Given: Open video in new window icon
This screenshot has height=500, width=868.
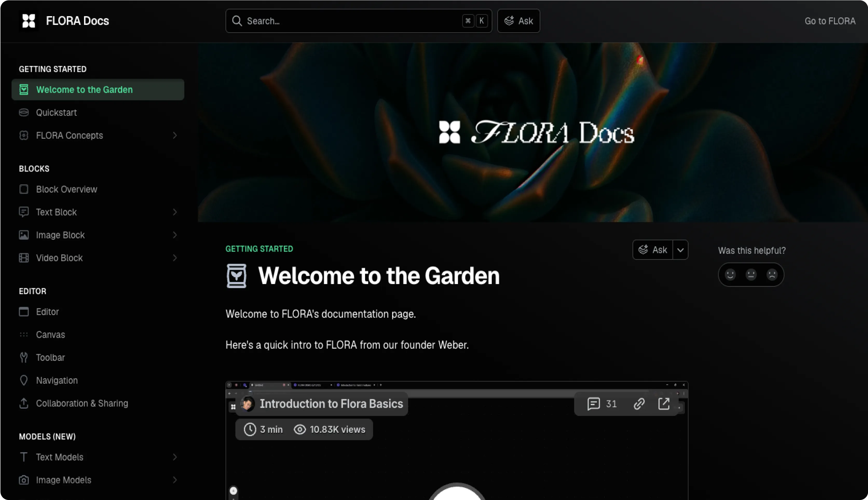Looking at the screenshot, I should tap(664, 403).
